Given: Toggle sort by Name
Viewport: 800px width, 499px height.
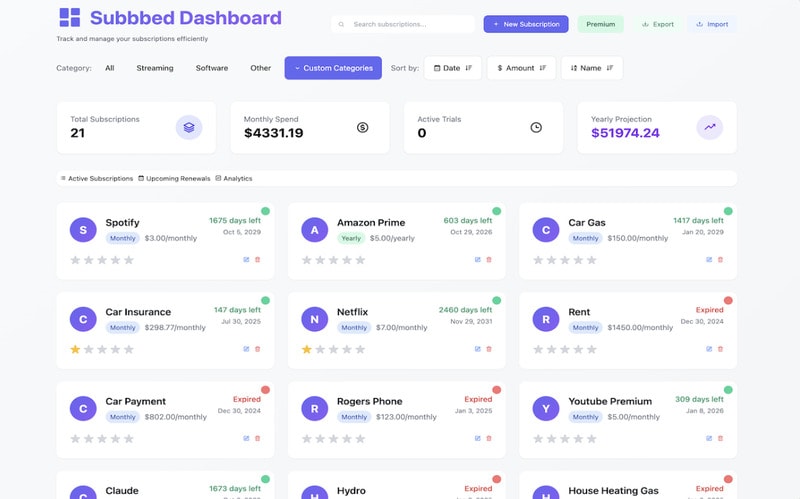Looking at the screenshot, I should click(591, 68).
